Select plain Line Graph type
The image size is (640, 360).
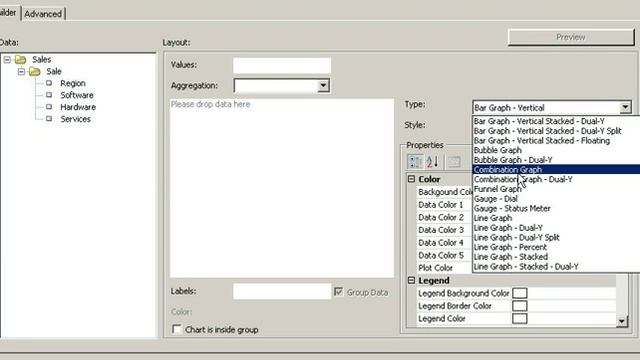[556, 218]
